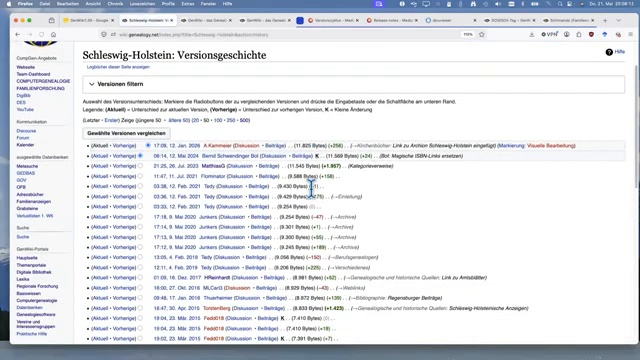The height and width of the screenshot is (360, 640).
Task: Open the Chronik menu
Action: click(x=115, y=4)
